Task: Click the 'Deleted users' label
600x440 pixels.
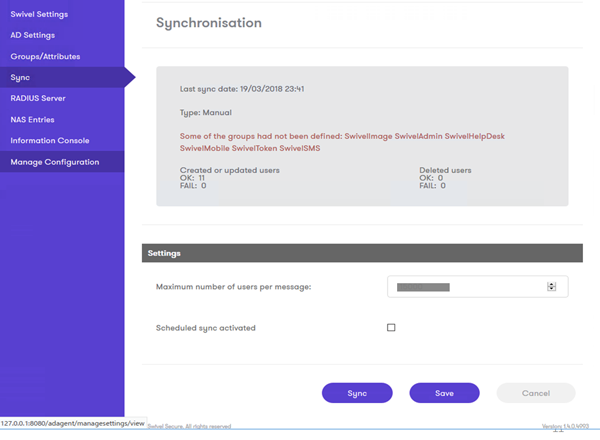Action: [x=445, y=170]
